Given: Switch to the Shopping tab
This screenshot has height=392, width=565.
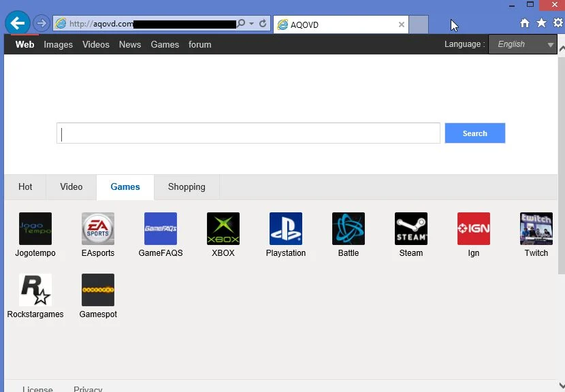Looking at the screenshot, I should (187, 187).
